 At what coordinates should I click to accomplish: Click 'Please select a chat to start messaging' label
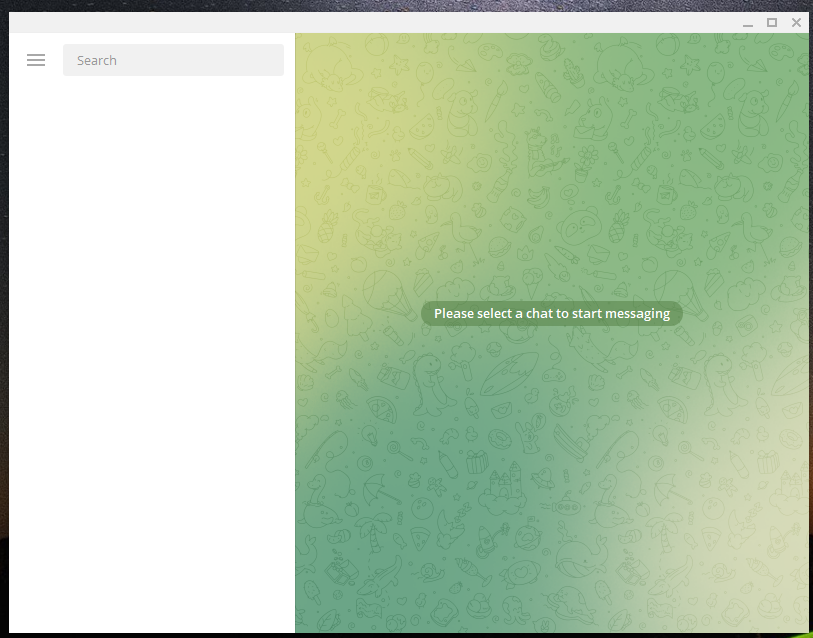(x=552, y=313)
